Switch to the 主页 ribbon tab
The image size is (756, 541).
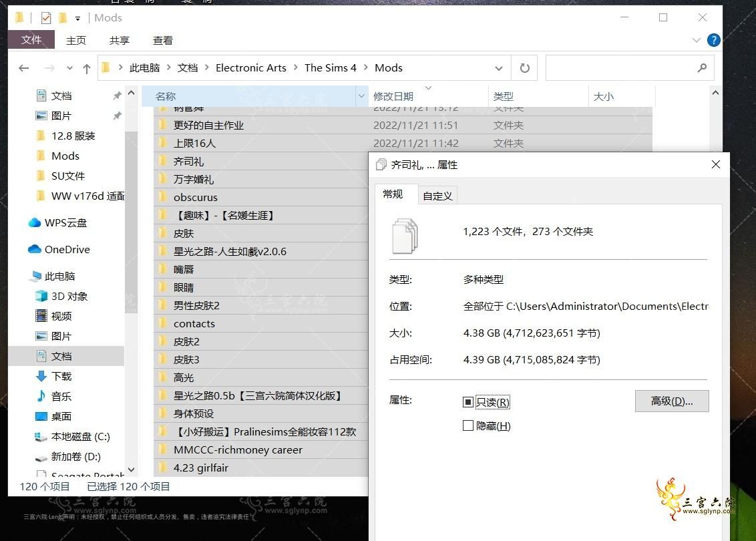[x=75, y=40]
